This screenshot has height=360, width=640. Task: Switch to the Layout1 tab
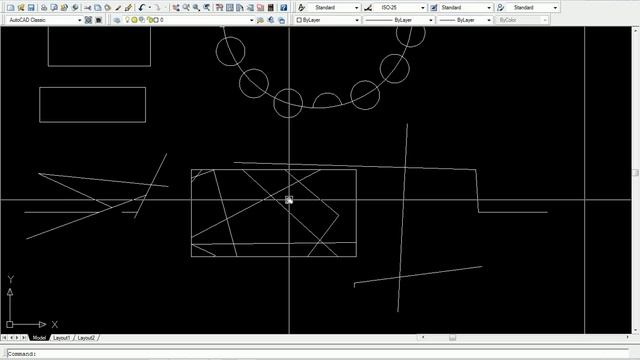(x=62, y=338)
